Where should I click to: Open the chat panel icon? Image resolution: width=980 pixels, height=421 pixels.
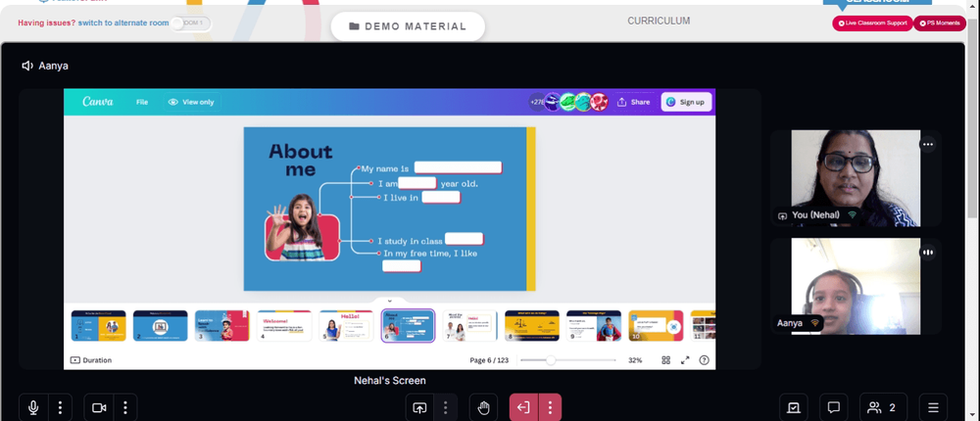pos(833,408)
